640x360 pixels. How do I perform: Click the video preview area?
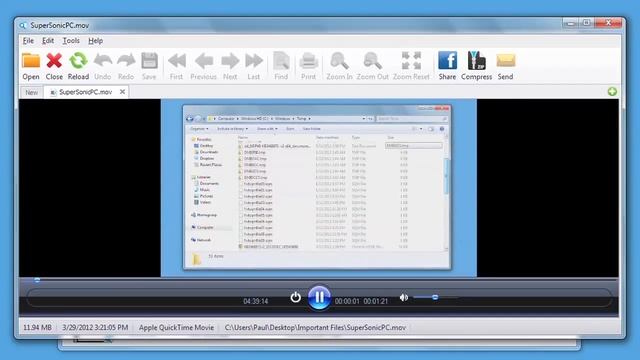(x=318, y=188)
